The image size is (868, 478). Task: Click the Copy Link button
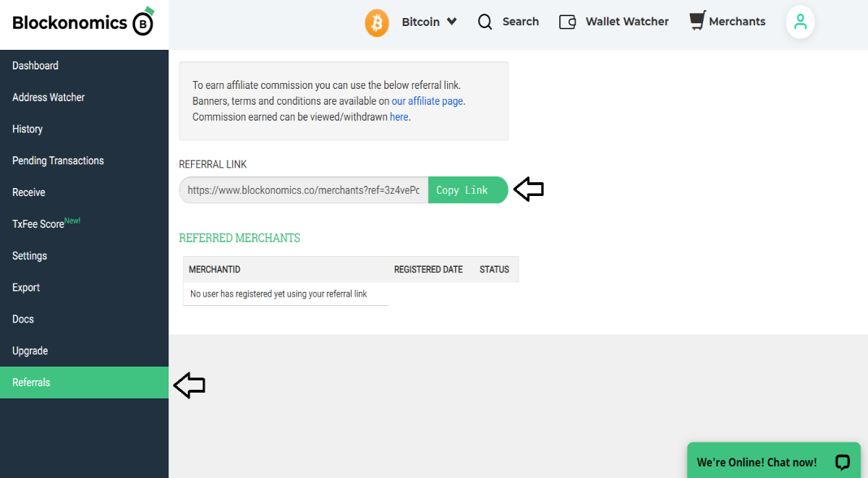pyautogui.click(x=467, y=190)
